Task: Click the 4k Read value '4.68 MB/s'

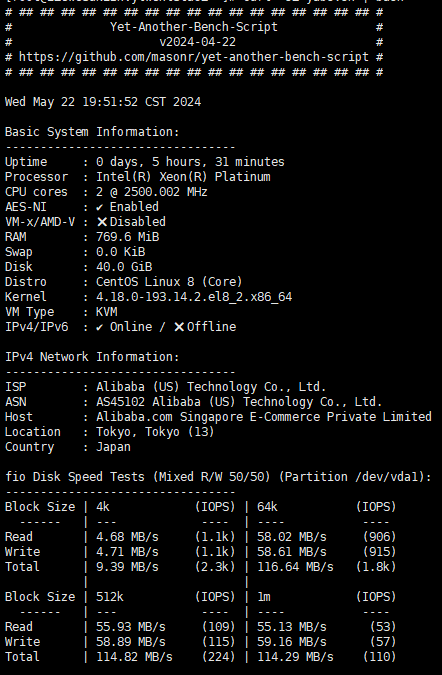Action: point(127,537)
